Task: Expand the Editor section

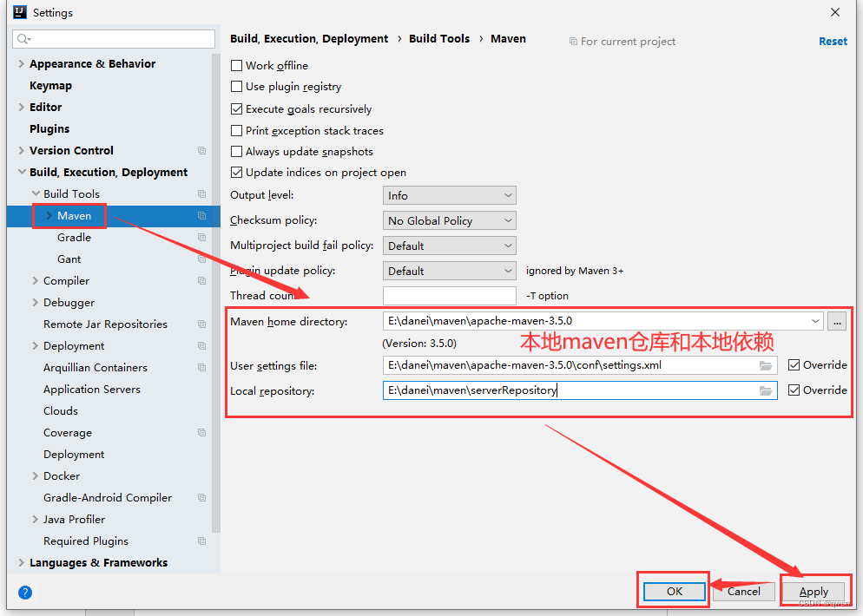Action: 22,108
